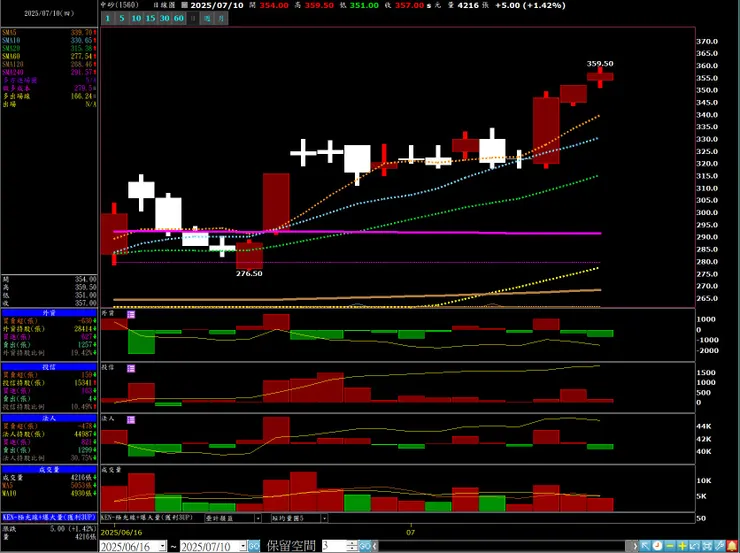Screen dimensions: 740x553
Task: Click the SMA240 legend entry
Action: [49, 72]
